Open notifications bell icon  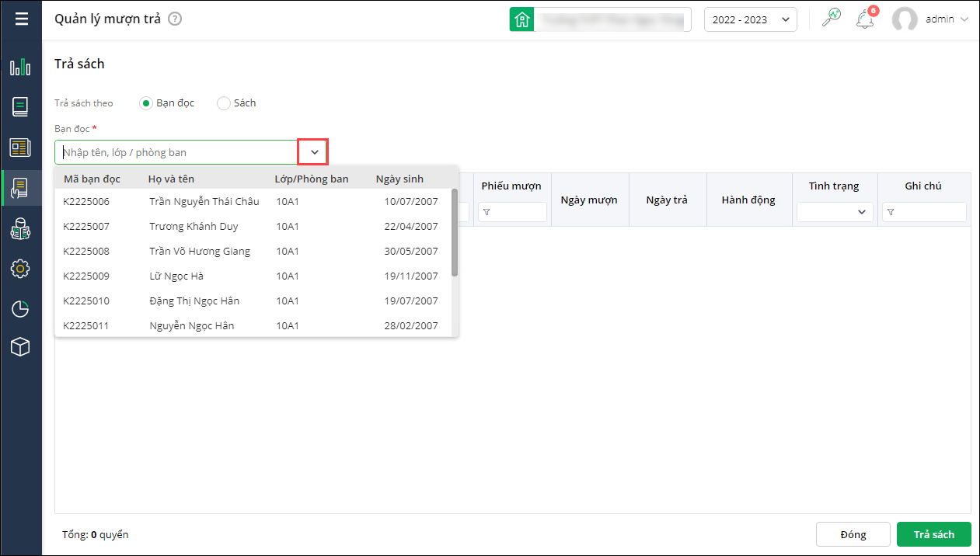[x=864, y=19]
